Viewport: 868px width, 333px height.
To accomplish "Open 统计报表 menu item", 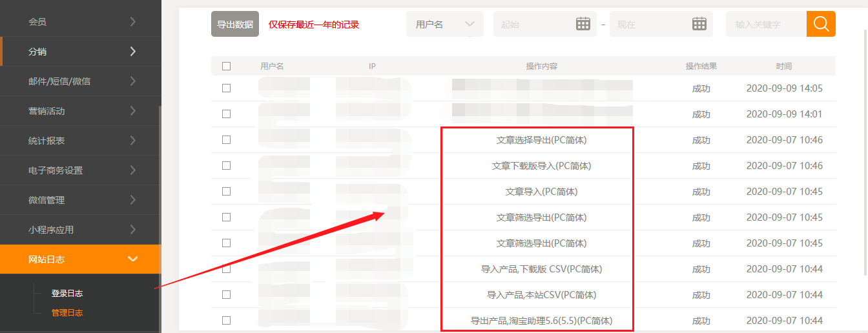I will tap(80, 141).
